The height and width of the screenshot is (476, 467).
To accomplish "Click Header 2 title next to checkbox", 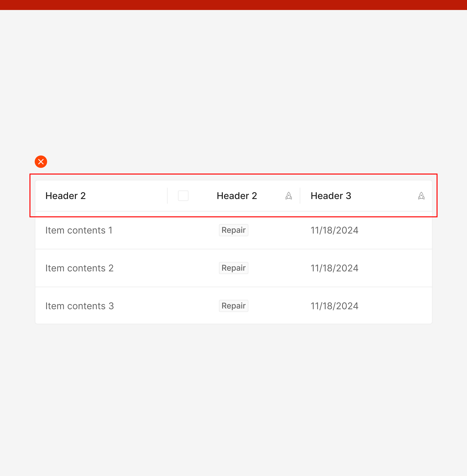I will tap(237, 196).
